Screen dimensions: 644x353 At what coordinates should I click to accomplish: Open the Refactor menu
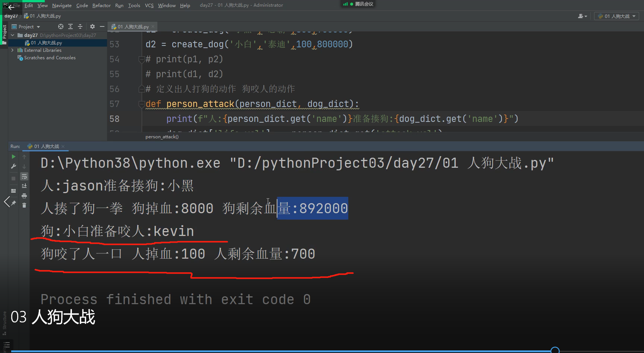(101, 5)
